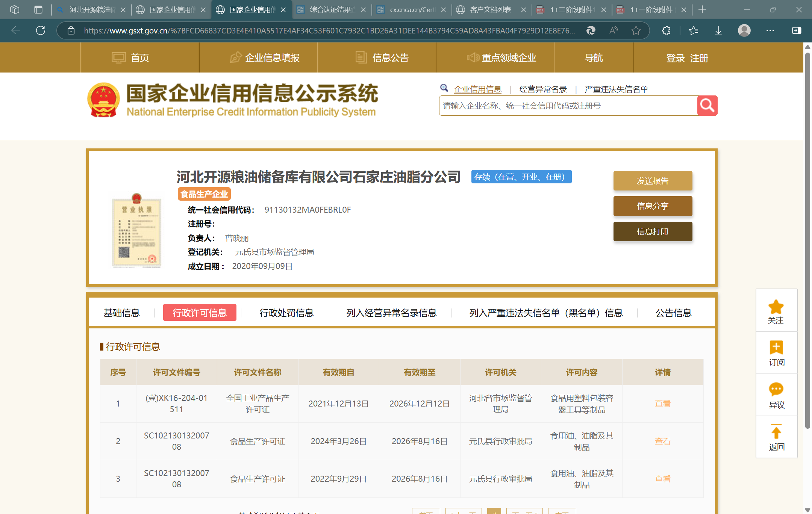Screen dimensions: 812x514
Task: Click the national emblem logo
Action: 104,100
